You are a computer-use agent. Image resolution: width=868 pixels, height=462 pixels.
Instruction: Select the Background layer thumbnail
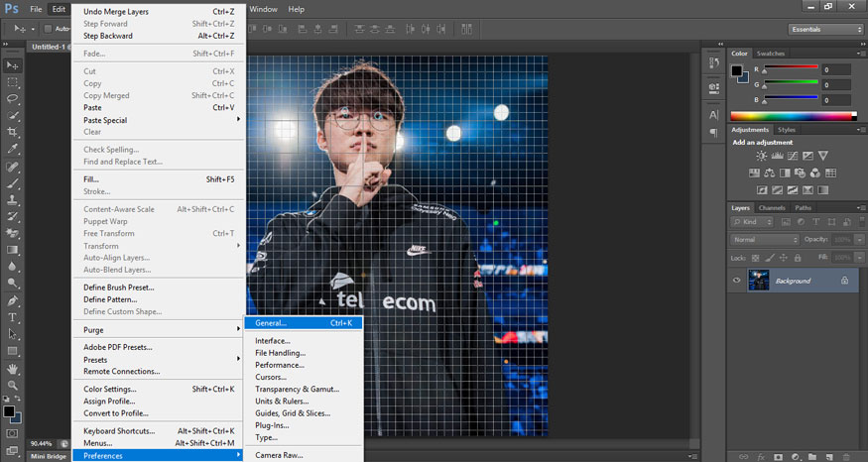760,281
